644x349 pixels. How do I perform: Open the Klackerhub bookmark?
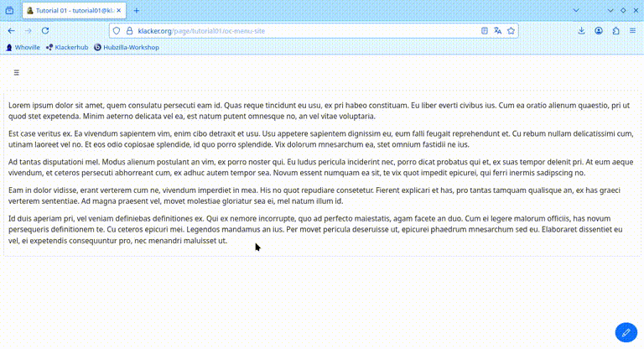[67, 48]
